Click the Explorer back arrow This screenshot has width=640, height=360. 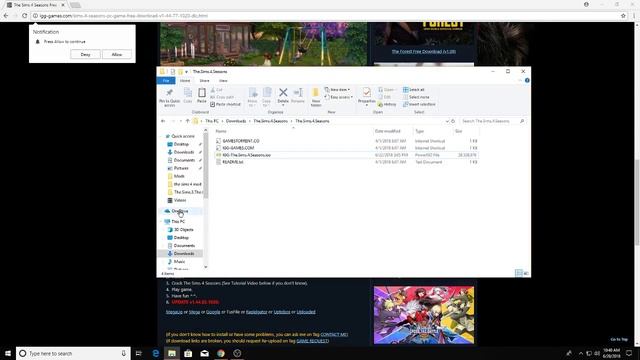163,121
